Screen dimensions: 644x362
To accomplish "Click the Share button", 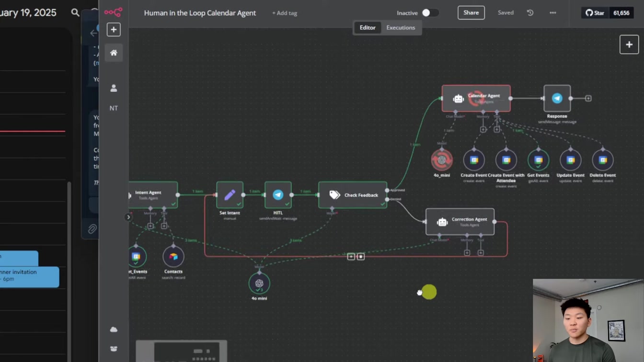I will tap(471, 13).
